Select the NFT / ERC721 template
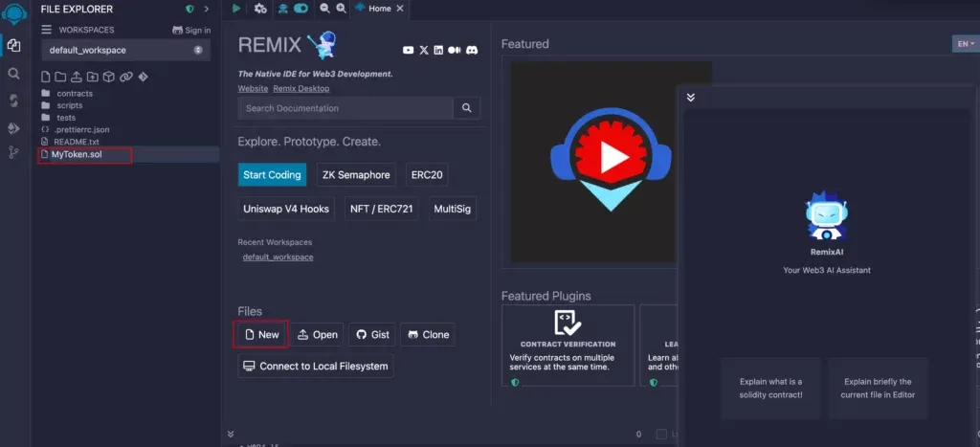Image resolution: width=980 pixels, height=447 pixels. click(x=381, y=209)
